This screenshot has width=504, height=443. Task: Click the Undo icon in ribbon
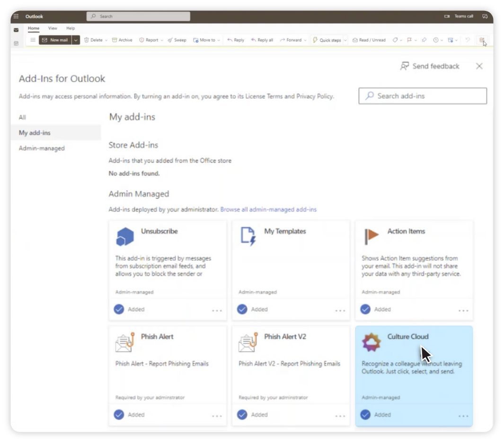pos(468,40)
